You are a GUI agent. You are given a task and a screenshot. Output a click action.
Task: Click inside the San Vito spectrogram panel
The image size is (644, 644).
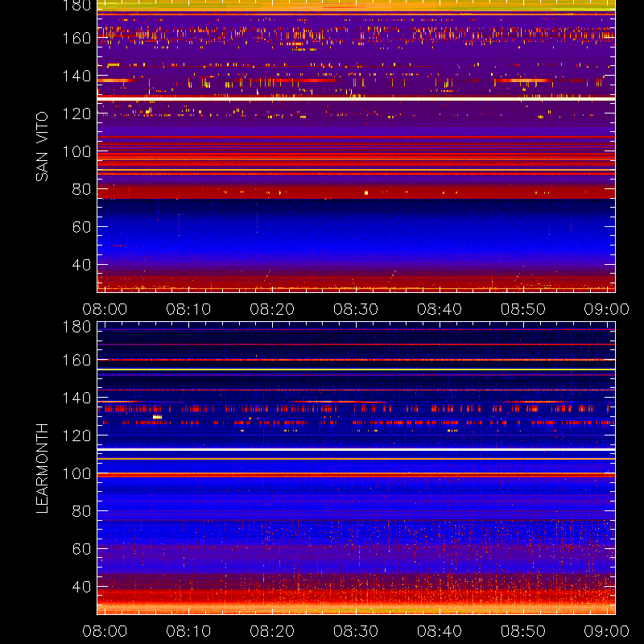(356, 147)
